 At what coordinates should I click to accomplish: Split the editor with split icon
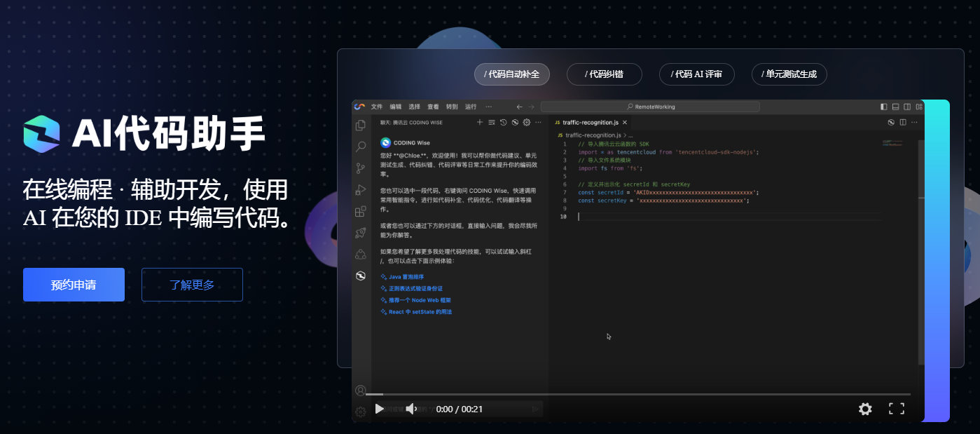pos(903,122)
